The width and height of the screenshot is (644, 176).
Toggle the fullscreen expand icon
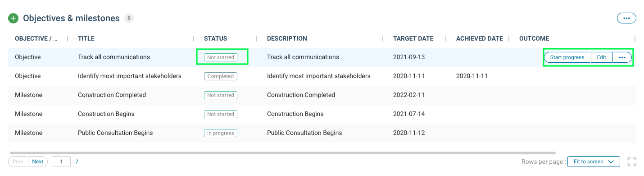pos(631,162)
